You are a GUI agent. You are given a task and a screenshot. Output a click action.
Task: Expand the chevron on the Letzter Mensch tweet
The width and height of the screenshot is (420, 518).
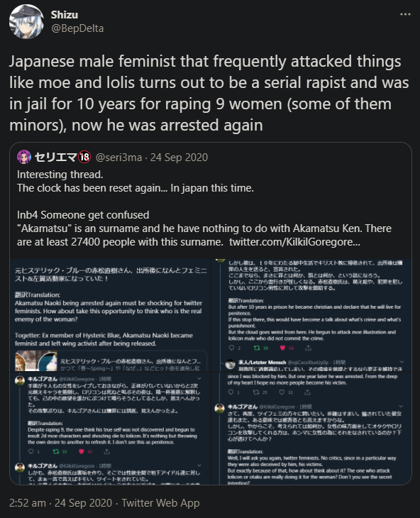402,362
